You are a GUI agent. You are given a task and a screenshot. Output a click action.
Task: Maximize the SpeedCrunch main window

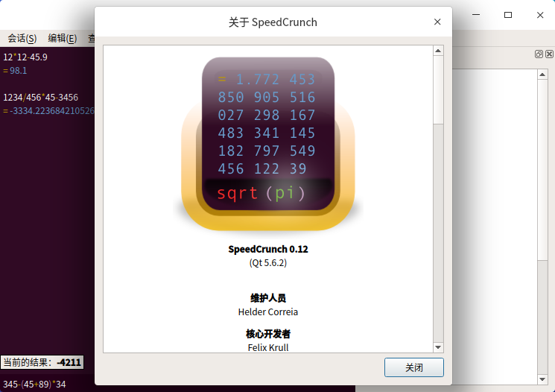point(508,15)
